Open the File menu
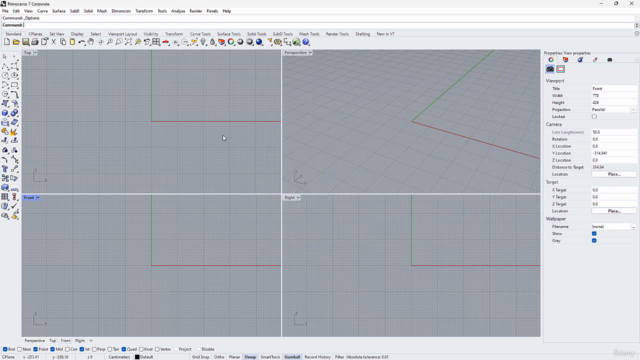The image size is (640, 360). 5,11
